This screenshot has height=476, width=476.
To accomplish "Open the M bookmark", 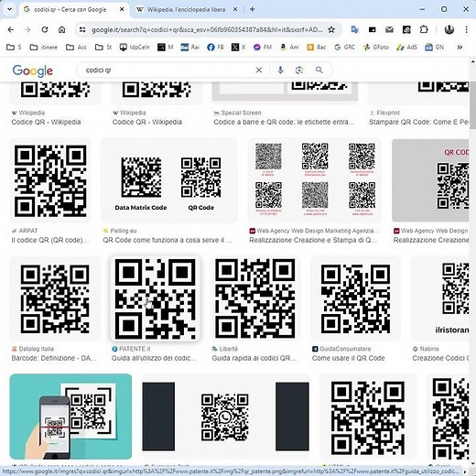I will 165,48.
